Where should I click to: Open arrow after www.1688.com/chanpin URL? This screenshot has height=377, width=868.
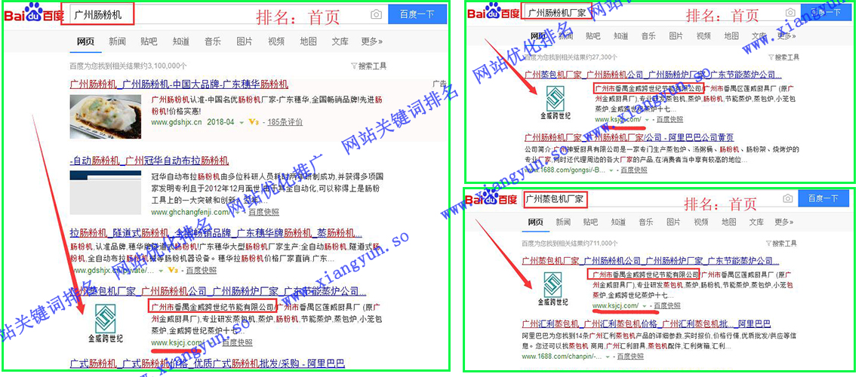608,357
